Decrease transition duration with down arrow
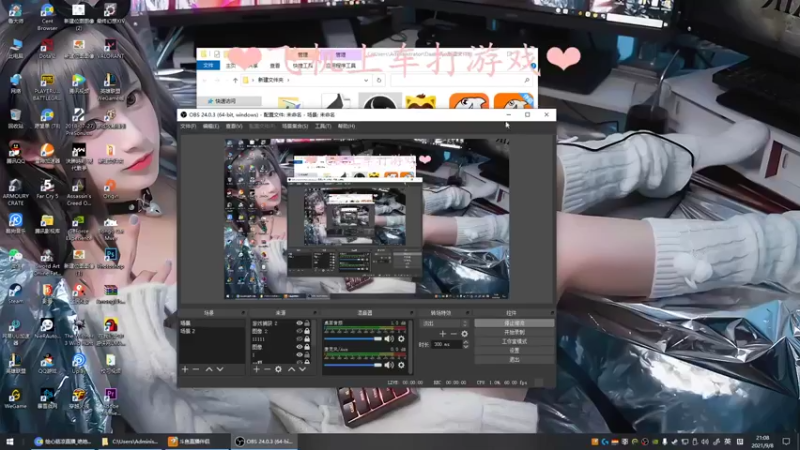This screenshot has height=450, width=800. tap(465, 347)
